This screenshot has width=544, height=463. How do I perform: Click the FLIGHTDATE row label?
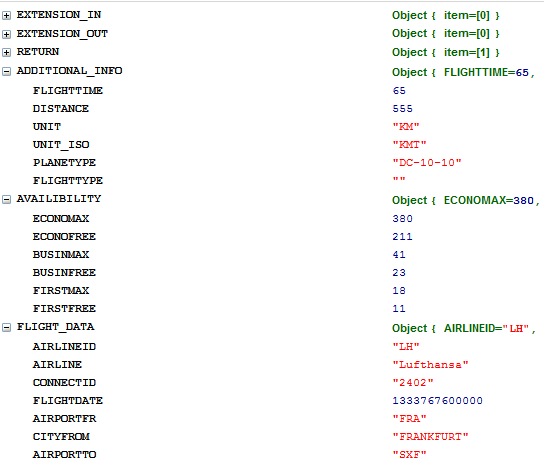[x=68, y=401]
